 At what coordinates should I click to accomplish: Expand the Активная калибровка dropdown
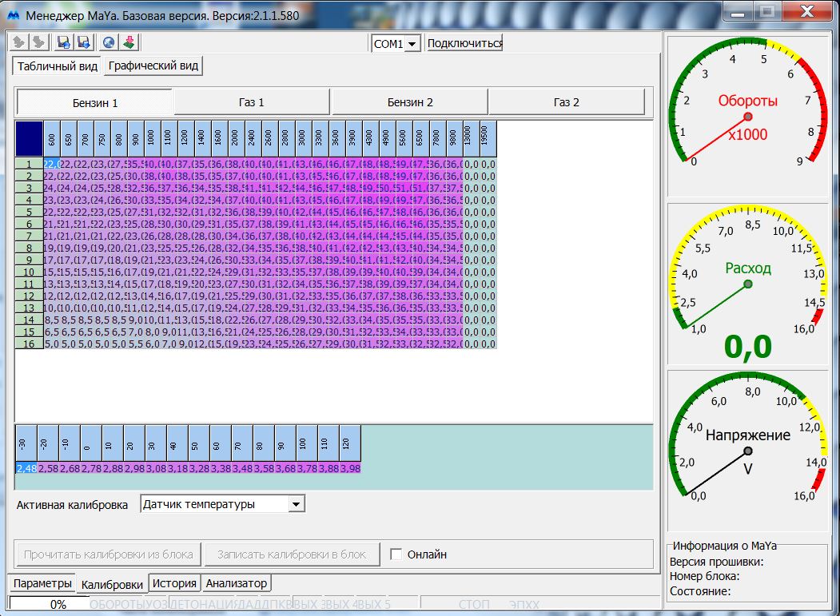coord(297,504)
